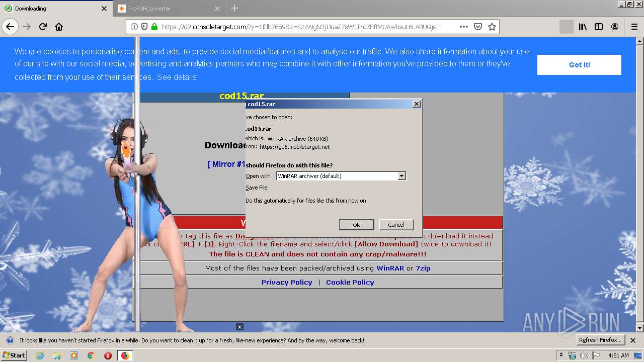Click the Mirror #1 download link
The height and width of the screenshot is (362, 644).
226,164
